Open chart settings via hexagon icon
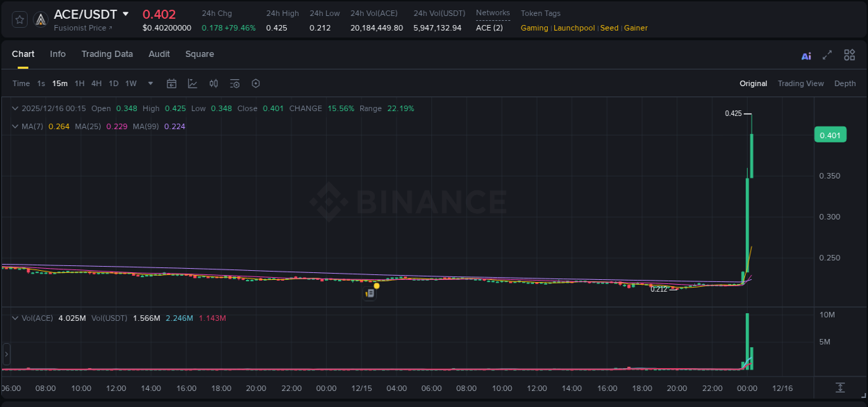This screenshot has height=407, width=868. point(256,83)
